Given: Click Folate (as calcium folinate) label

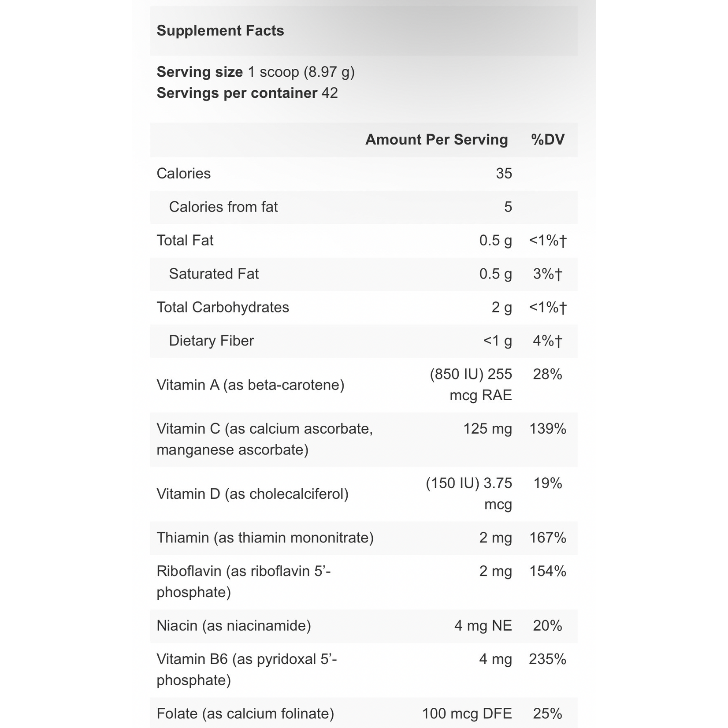Looking at the screenshot, I should pos(245,713).
